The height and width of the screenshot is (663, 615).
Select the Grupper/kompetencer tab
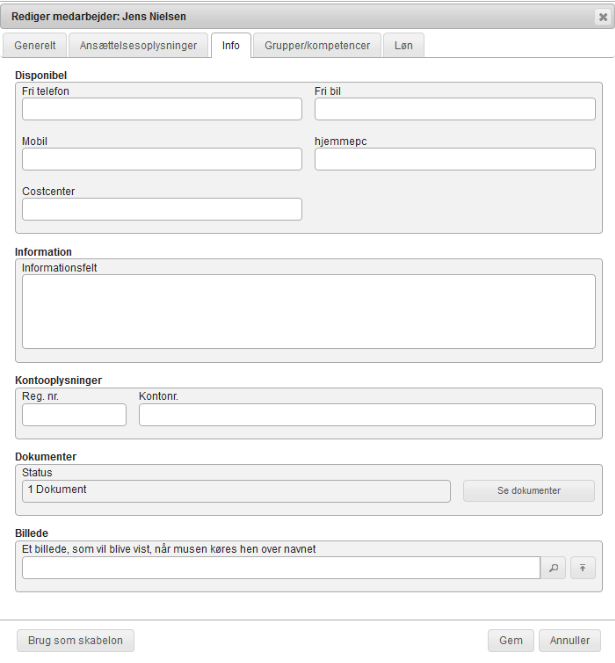click(x=316, y=46)
